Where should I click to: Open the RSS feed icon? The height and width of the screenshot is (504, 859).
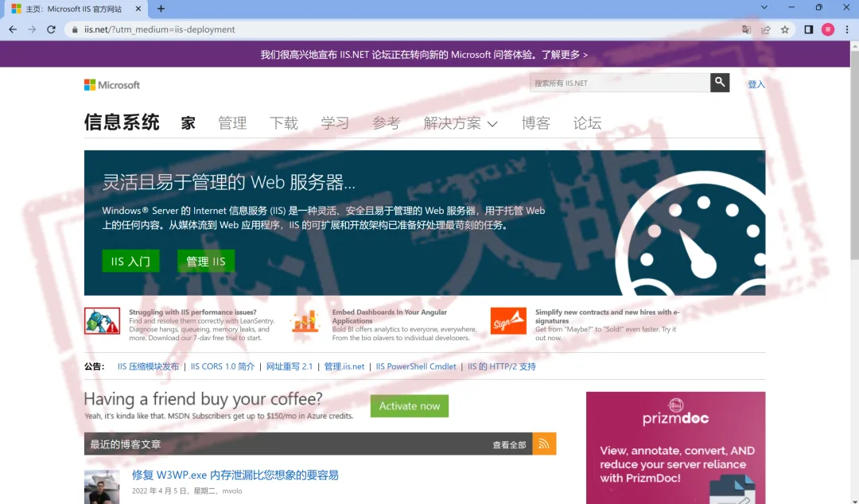(544, 444)
